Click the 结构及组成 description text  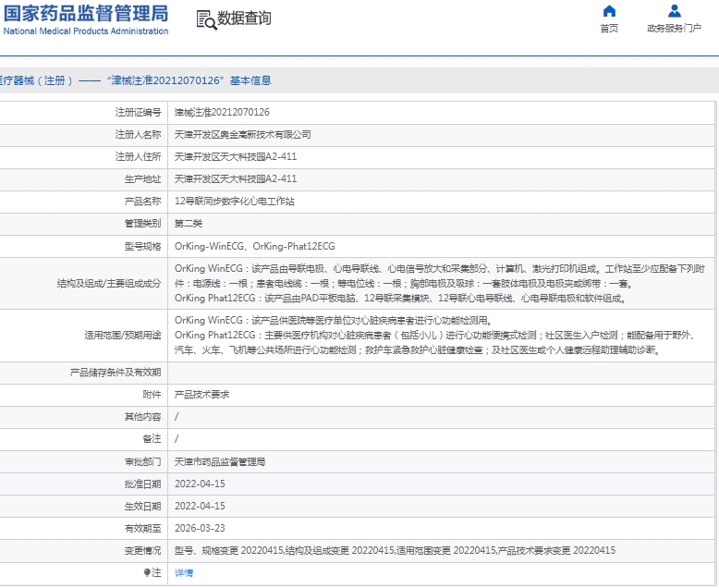click(439, 284)
